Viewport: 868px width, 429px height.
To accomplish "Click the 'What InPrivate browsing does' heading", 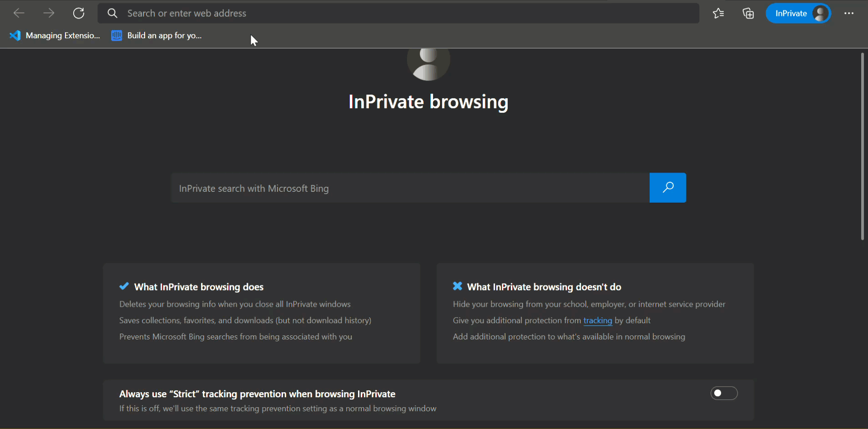I will click(x=199, y=287).
